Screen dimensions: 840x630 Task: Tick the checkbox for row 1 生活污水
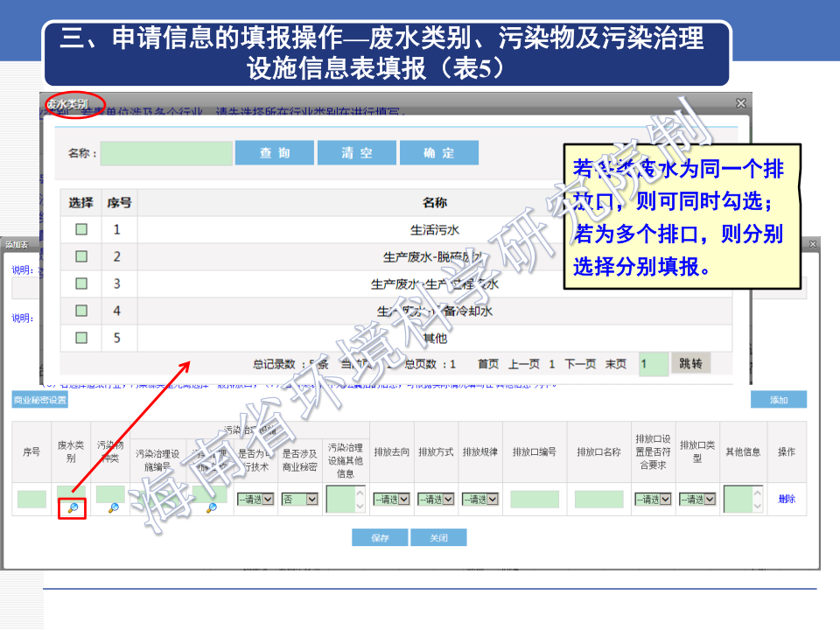pyautogui.click(x=81, y=229)
